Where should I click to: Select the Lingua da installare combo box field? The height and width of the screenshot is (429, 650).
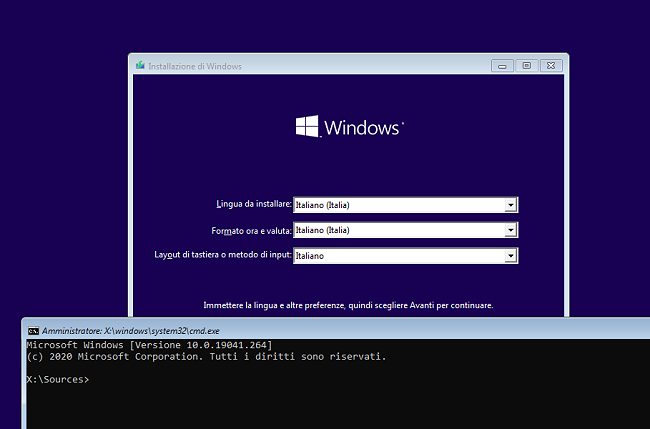click(x=398, y=205)
